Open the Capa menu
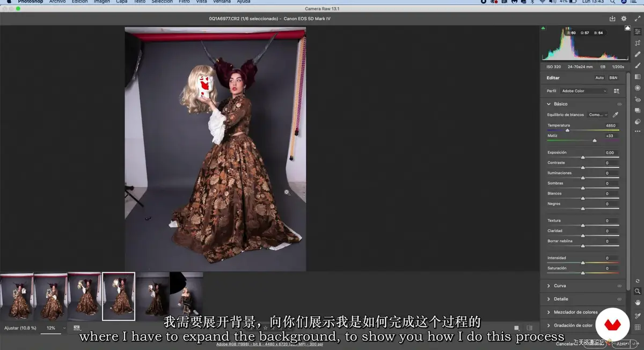This screenshot has height=350, width=644. pyautogui.click(x=122, y=2)
